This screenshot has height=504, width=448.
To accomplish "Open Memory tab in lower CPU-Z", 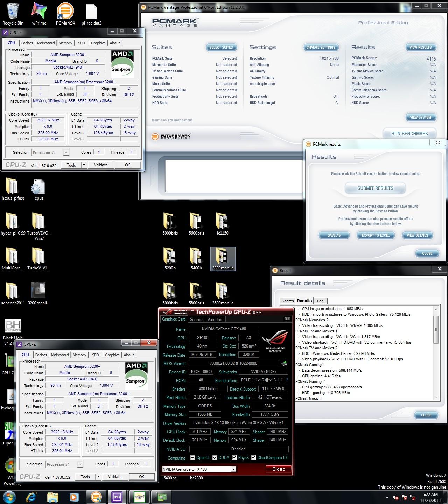I will pos(79,355).
